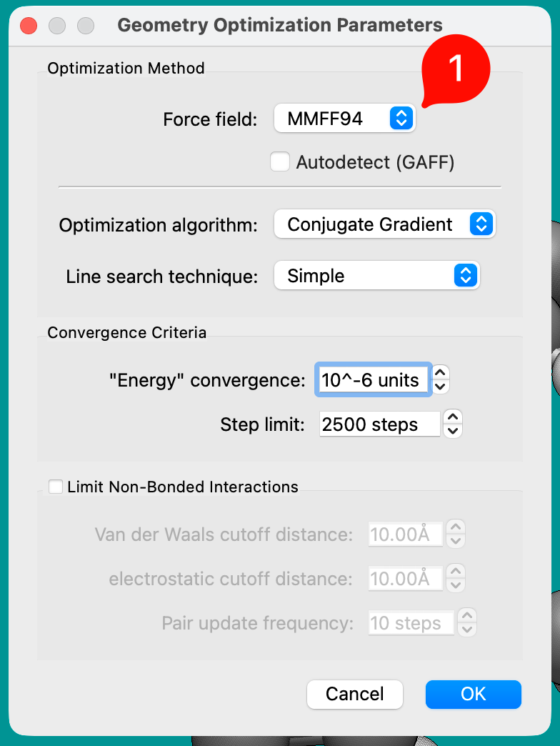Click the Van der Waals cutoff field
The image size is (560, 746).
click(405, 534)
